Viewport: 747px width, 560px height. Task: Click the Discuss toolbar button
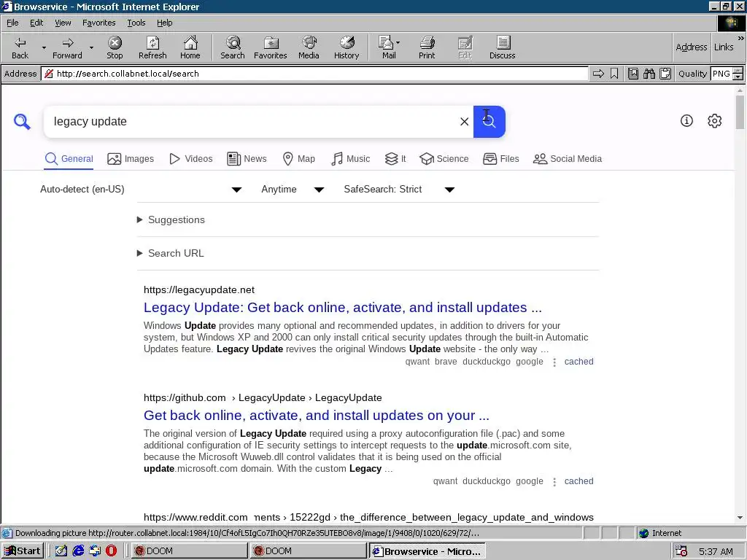coord(502,47)
